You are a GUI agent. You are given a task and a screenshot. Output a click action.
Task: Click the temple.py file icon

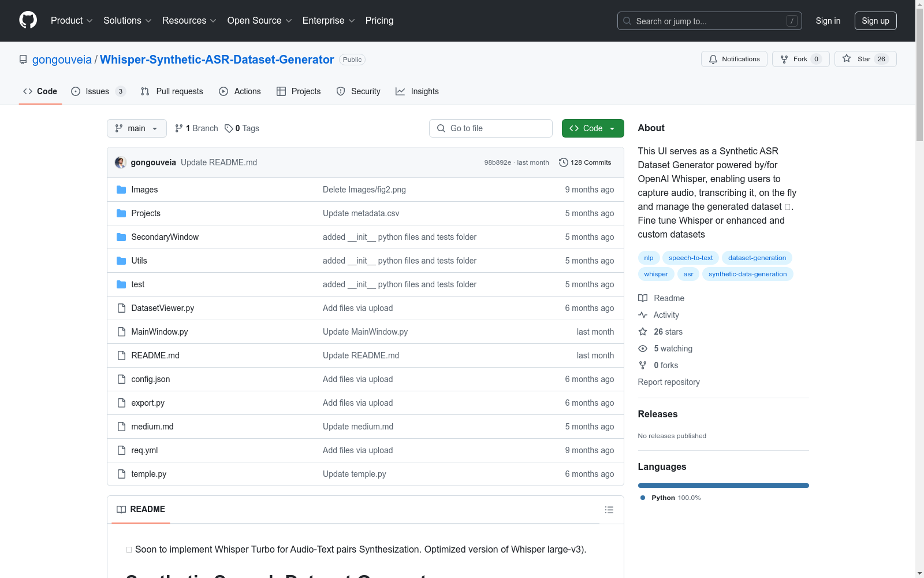pyautogui.click(x=121, y=474)
